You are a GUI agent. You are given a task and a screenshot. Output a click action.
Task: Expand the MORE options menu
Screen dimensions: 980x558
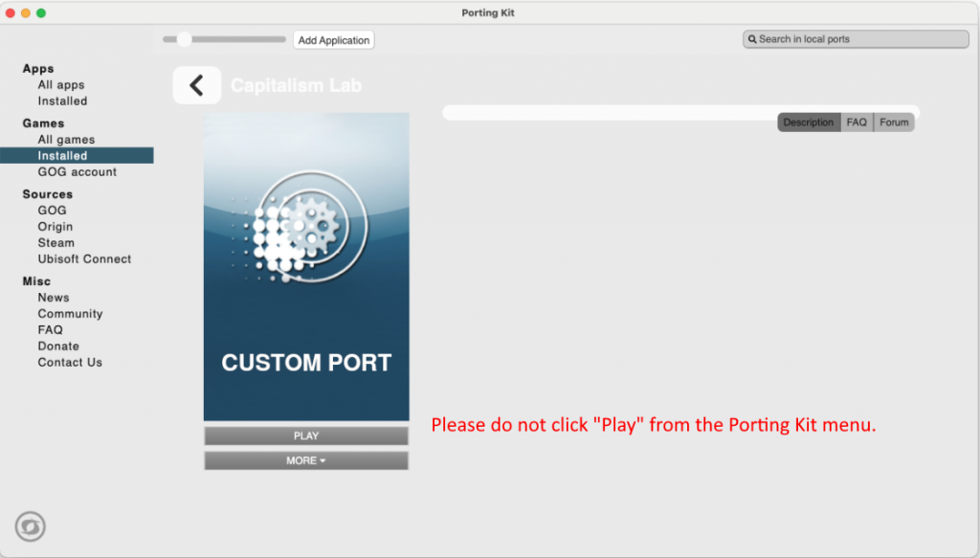(x=305, y=460)
